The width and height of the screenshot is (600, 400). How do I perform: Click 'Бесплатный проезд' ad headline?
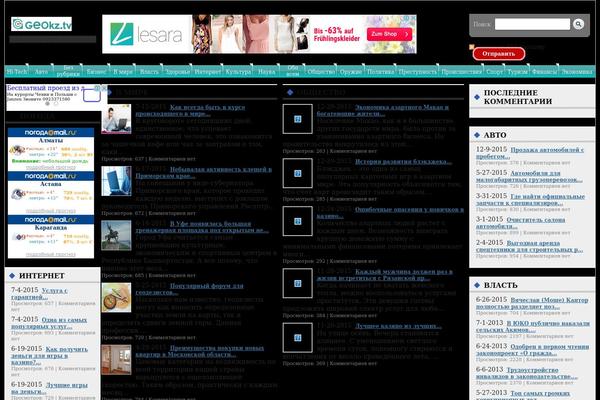tap(45, 88)
